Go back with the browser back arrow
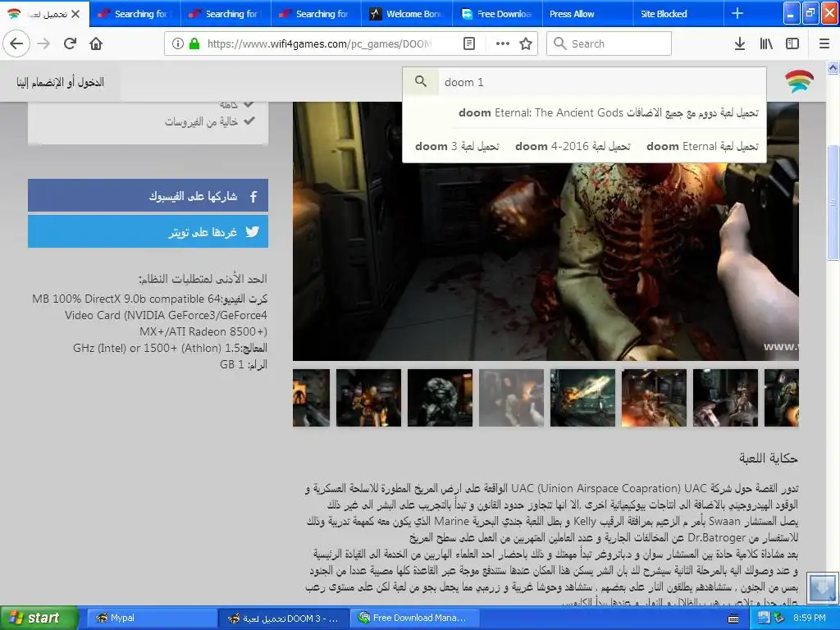Screen dimensions: 840x630 [16, 43]
